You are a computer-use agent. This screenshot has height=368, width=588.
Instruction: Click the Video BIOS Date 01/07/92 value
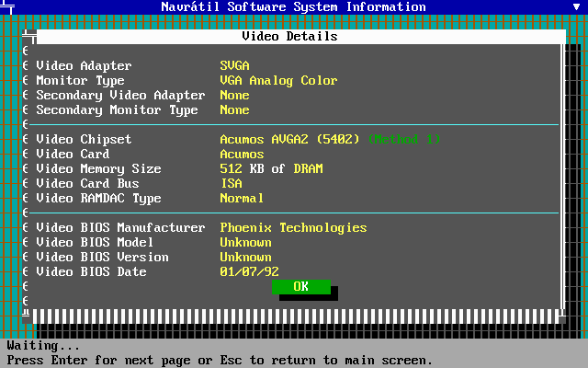pos(249,272)
